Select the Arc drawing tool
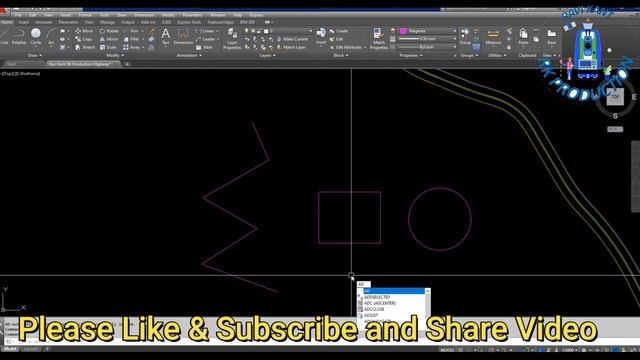This screenshot has height=360, width=640. tap(51, 36)
